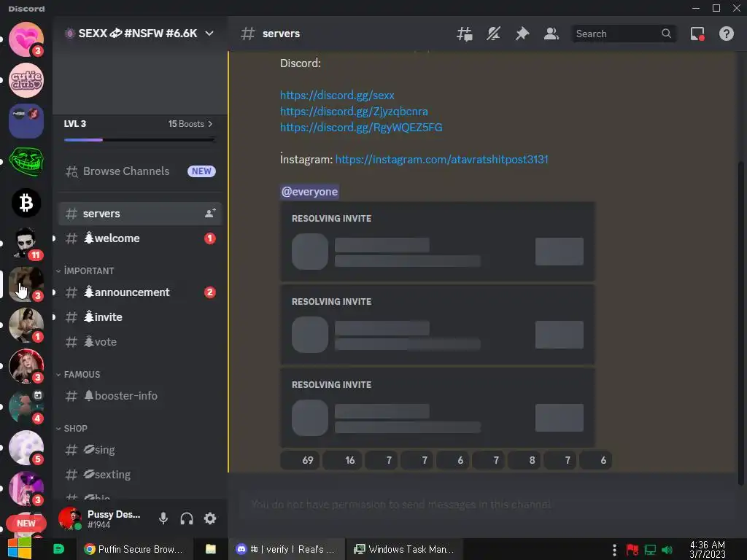Image resolution: width=747 pixels, height=560 pixels.
Task: Select the servers channel
Action: pyautogui.click(x=140, y=214)
